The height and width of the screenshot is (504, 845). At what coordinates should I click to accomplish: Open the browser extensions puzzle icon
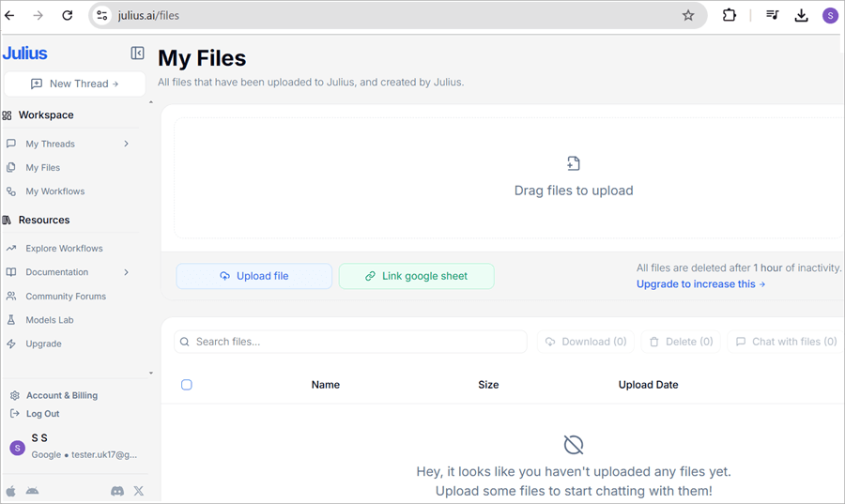pyautogui.click(x=730, y=15)
